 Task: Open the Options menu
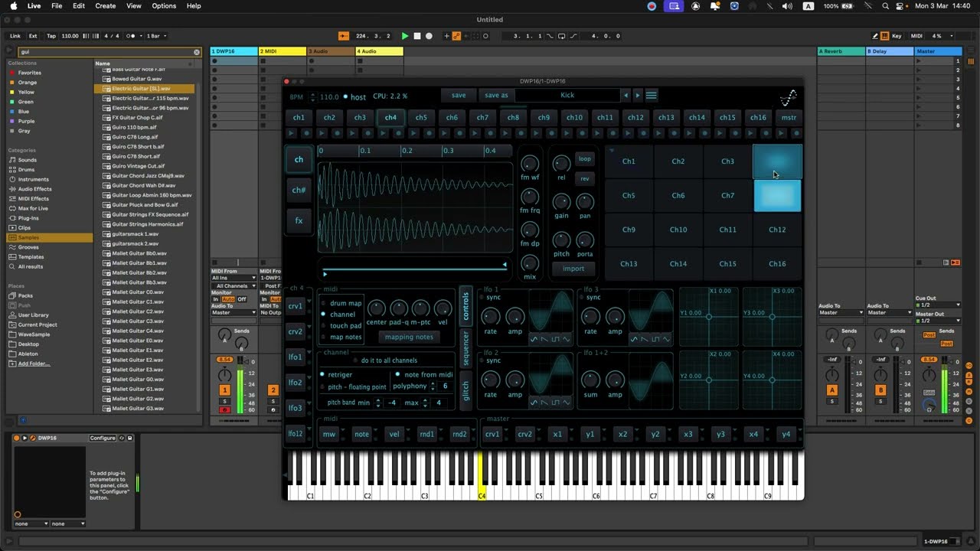(x=164, y=6)
